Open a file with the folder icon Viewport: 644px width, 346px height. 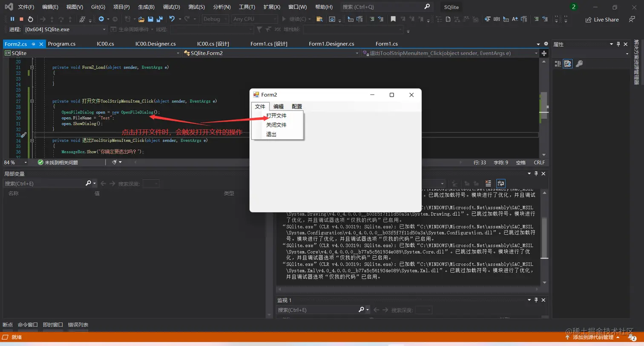[141, 19]
